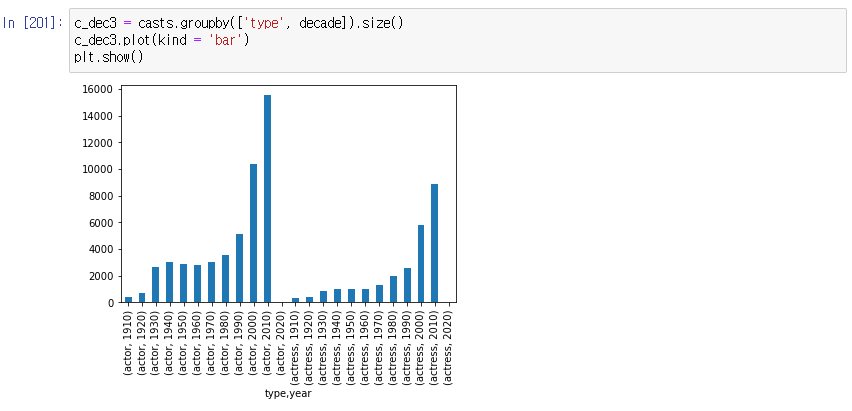Click the plt.show() line
This screenshot has height=411, width=852.
(x=109, y=57)
